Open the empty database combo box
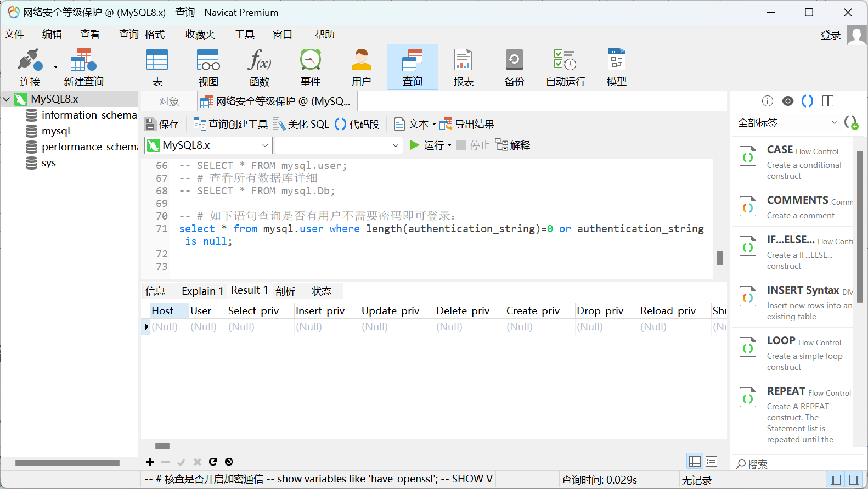The height and width of the screenshot is (489, 868). 339,145
